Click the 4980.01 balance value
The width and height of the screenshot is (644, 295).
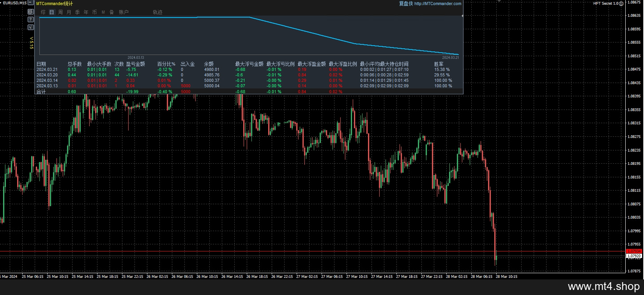[212, 69]
